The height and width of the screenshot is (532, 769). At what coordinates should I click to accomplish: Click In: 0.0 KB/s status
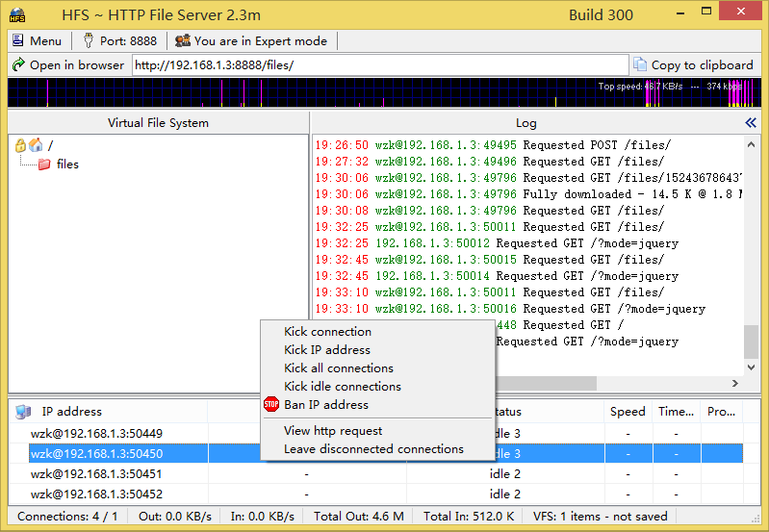263,517
